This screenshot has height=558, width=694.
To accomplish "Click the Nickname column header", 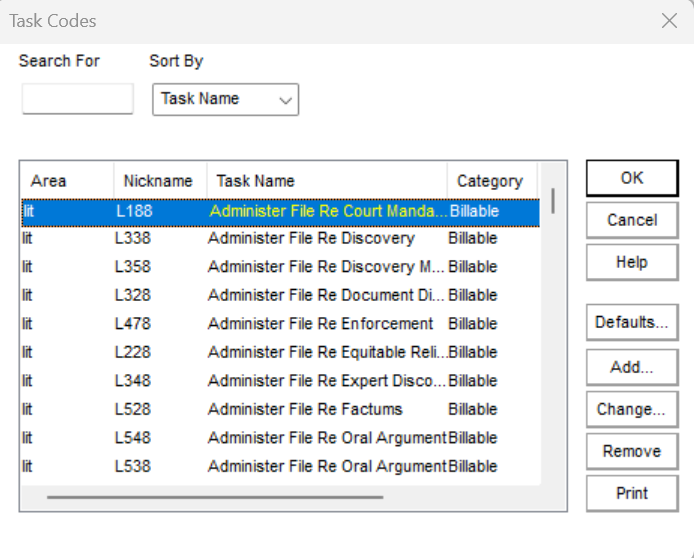I will pos(158,181).
